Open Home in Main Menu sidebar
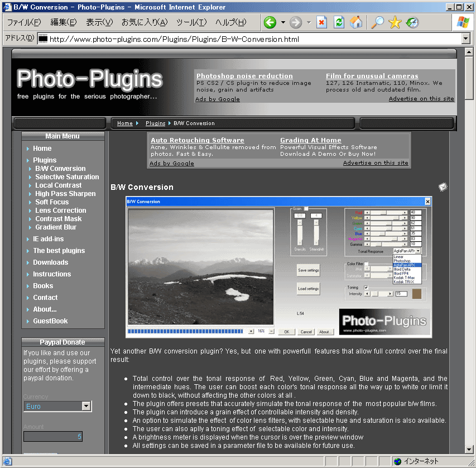 [42, 149]
